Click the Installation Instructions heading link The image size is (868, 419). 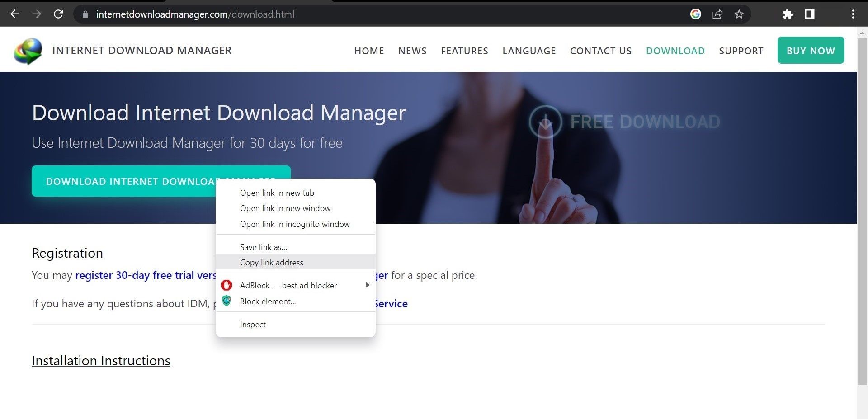point(101,361)
